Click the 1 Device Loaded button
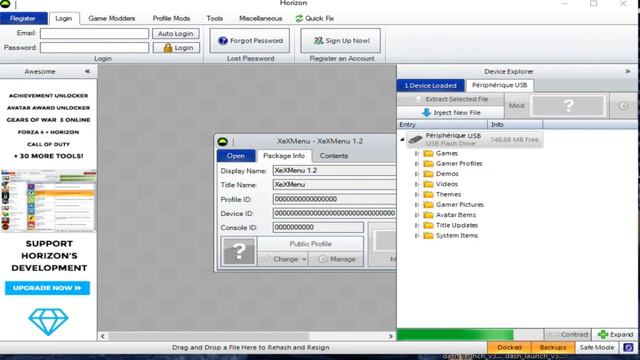Viewport: 640px width, 360px height. click(x=431, y=85)
